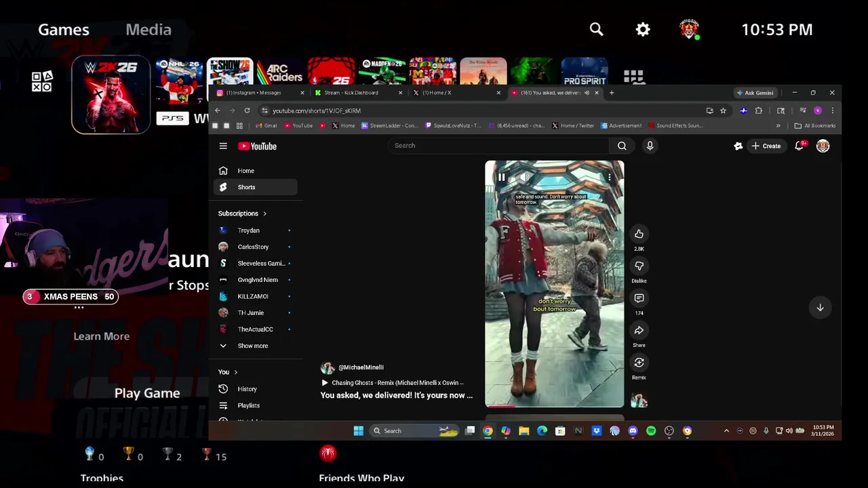Open StreamLadder bookmark
The width and height of the screenshot is (868, 488).
point(390,125)
